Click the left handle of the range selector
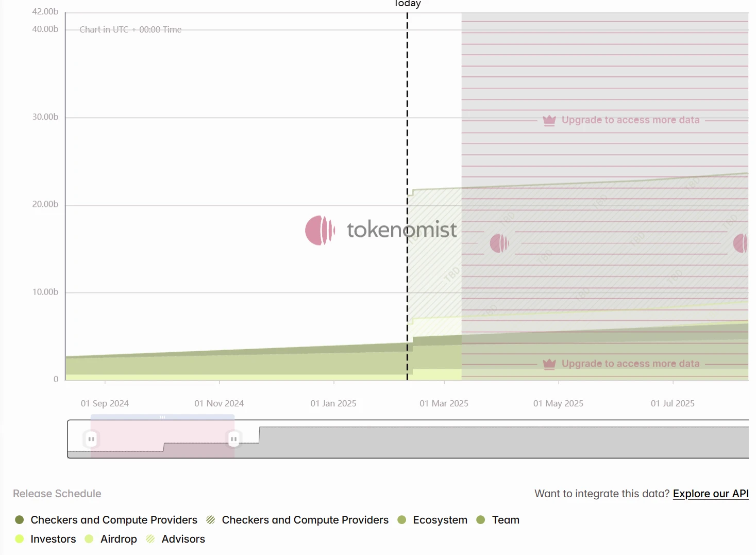 click(x=91, y=439)
